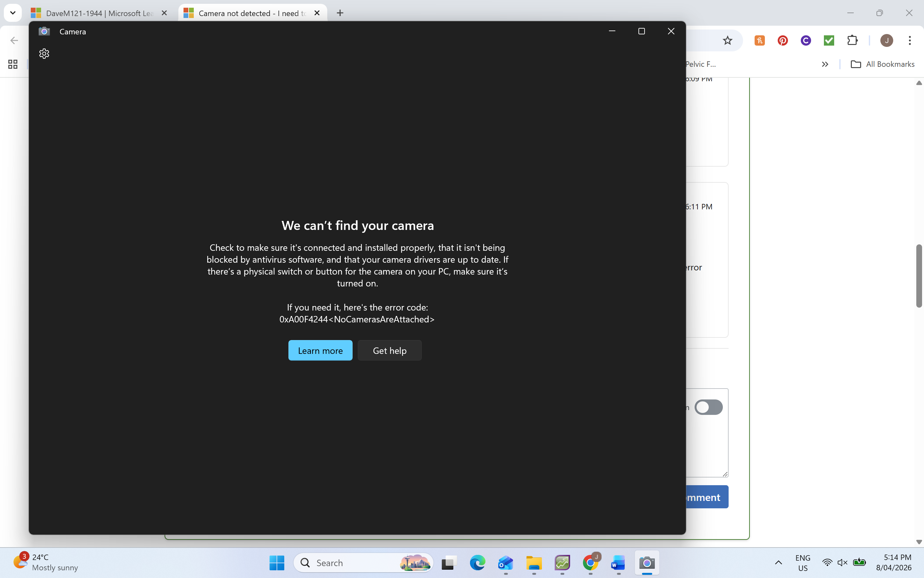
Task: Bookmark this page with star icon
Action: 727,40
